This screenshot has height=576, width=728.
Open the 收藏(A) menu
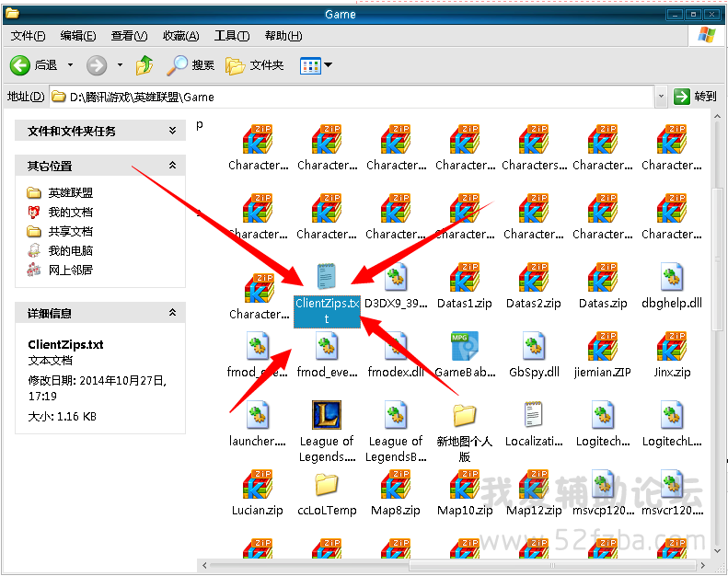tap(181, 36)
